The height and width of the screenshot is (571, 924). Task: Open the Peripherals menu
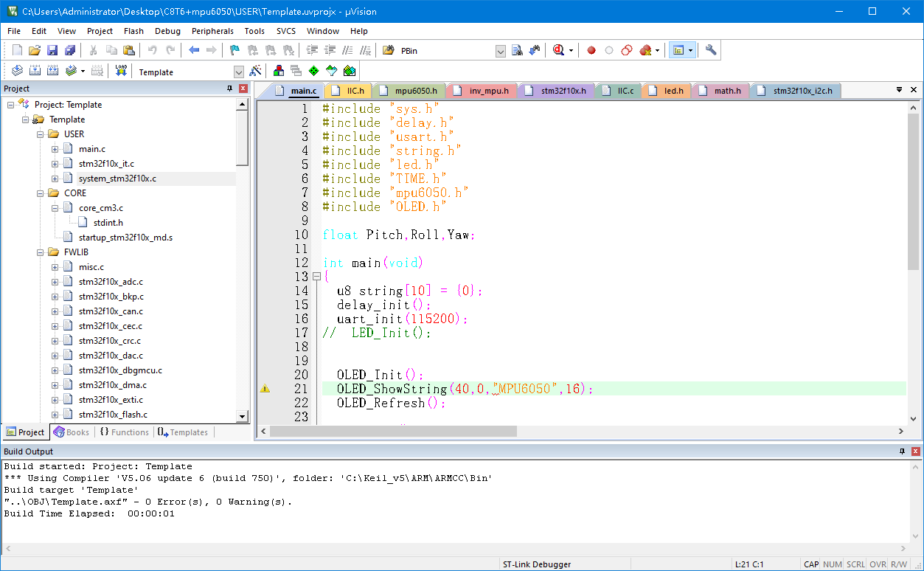tap(212, 31)
